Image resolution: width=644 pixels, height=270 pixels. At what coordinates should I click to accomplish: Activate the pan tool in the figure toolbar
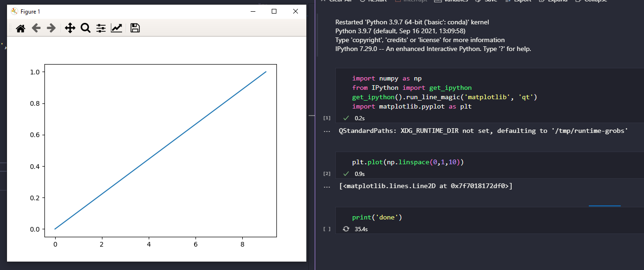point(70,28)
